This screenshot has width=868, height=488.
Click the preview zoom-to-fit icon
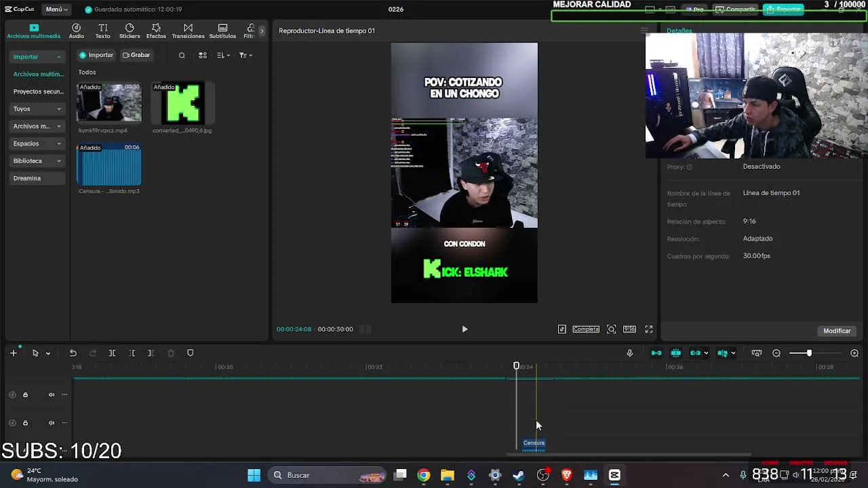[x=611, y=329]
